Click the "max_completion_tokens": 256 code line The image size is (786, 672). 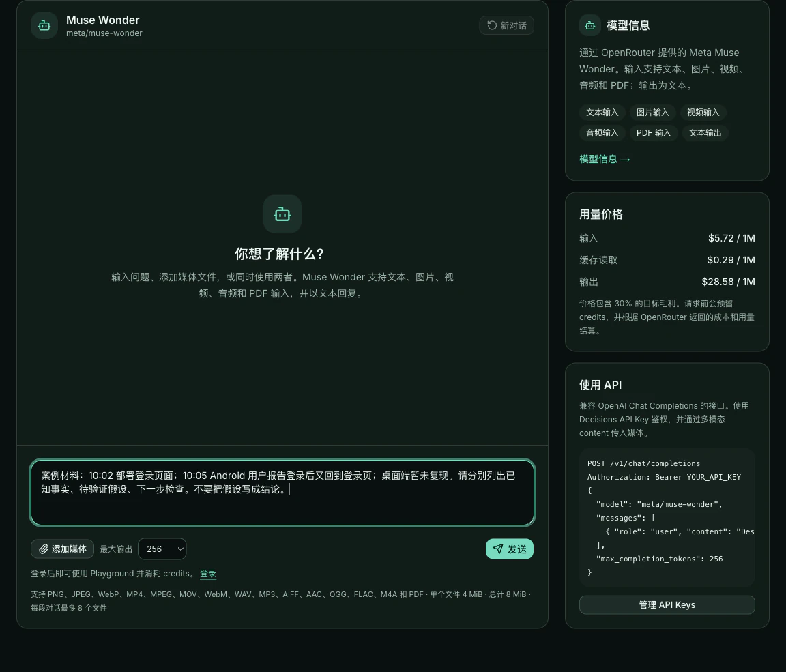[659, 559]
